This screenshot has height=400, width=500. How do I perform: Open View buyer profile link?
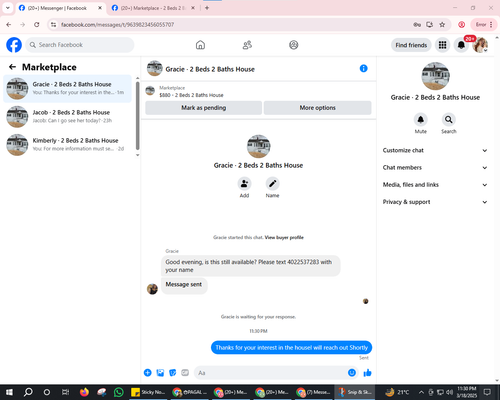pyautogui.click(x=284, y=237)
